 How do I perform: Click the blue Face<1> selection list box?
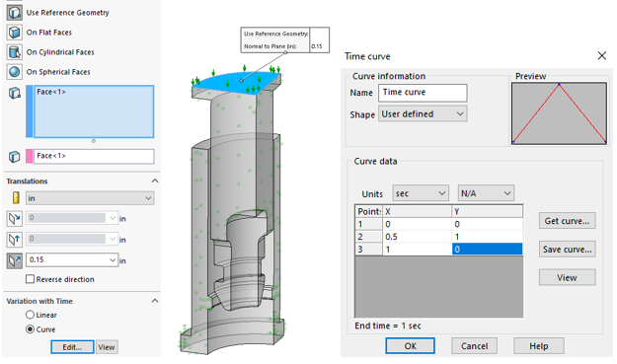pos(94,111)
